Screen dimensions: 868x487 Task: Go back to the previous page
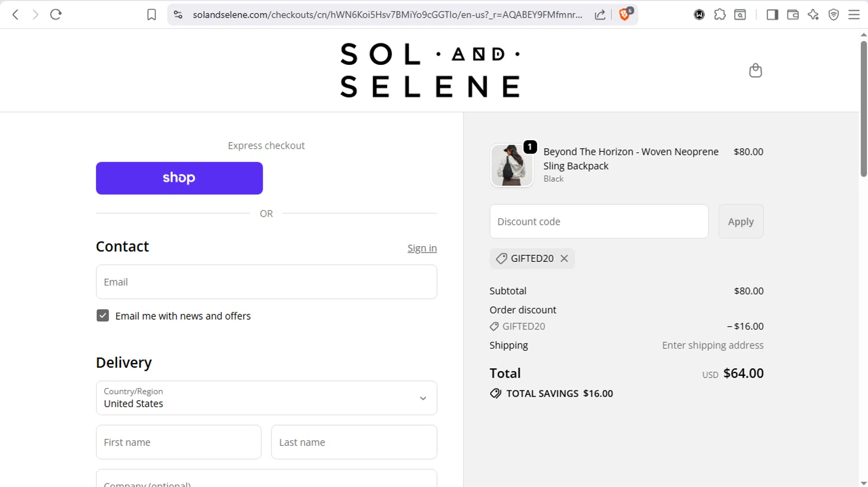tap(16, 14)
